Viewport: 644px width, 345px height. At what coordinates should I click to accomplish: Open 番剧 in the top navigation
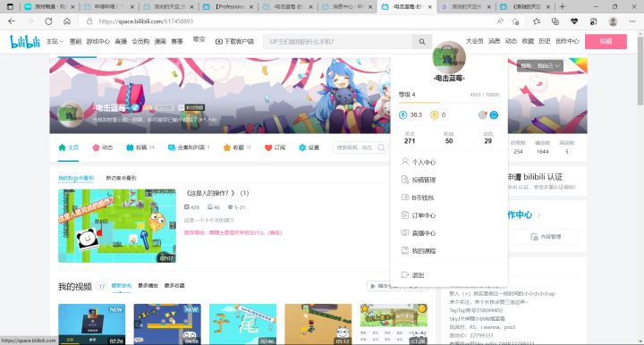pyautogui.click(x=75, y=41)
